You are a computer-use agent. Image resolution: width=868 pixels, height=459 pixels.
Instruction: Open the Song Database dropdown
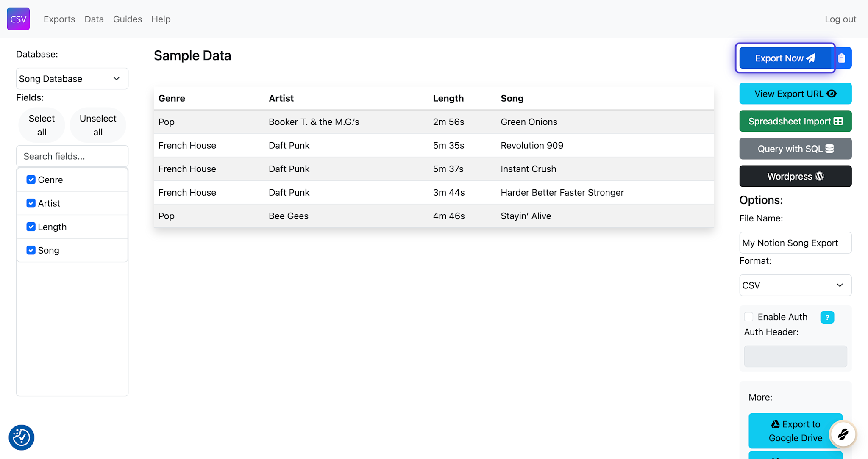pos(72,79)
